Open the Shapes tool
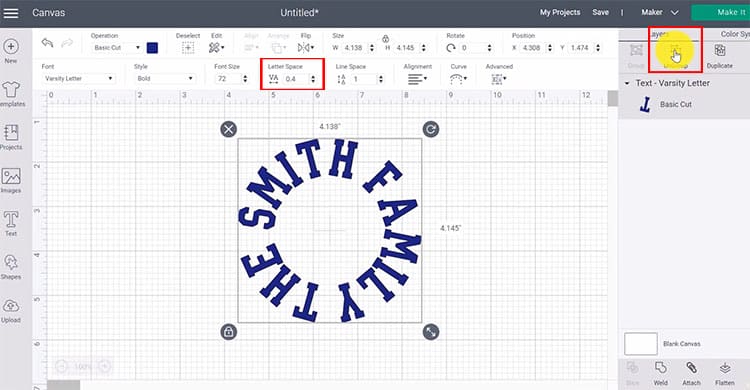 pos(11,267)
